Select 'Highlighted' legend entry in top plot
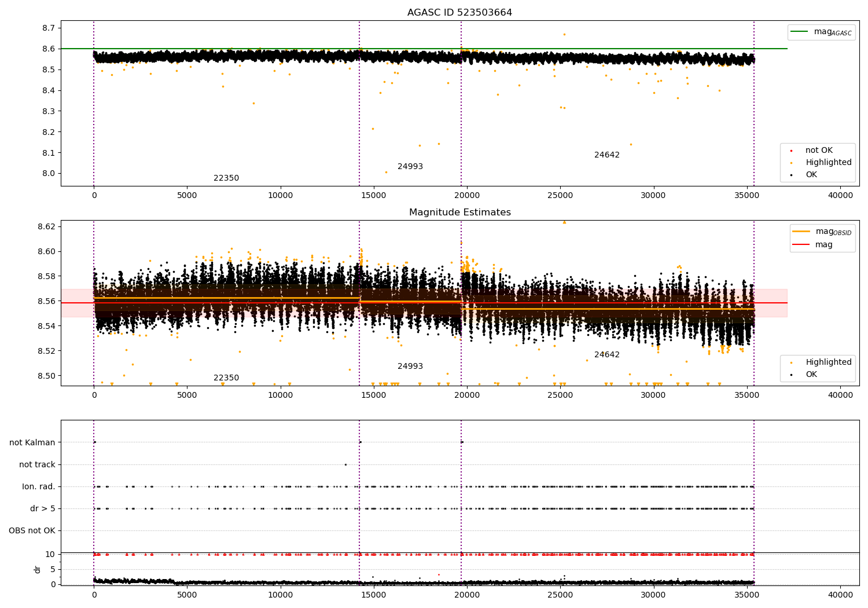 click(x=829, y=162)
